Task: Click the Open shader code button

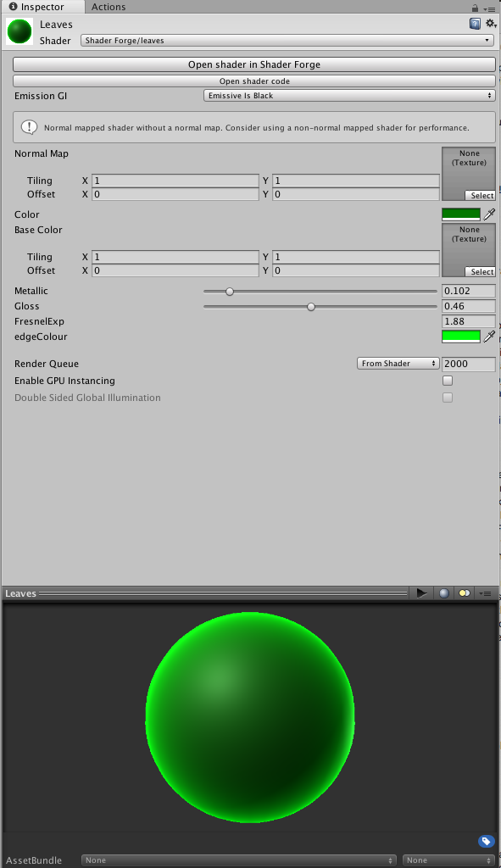Action: pyautogui.click(x=254, y=81)
